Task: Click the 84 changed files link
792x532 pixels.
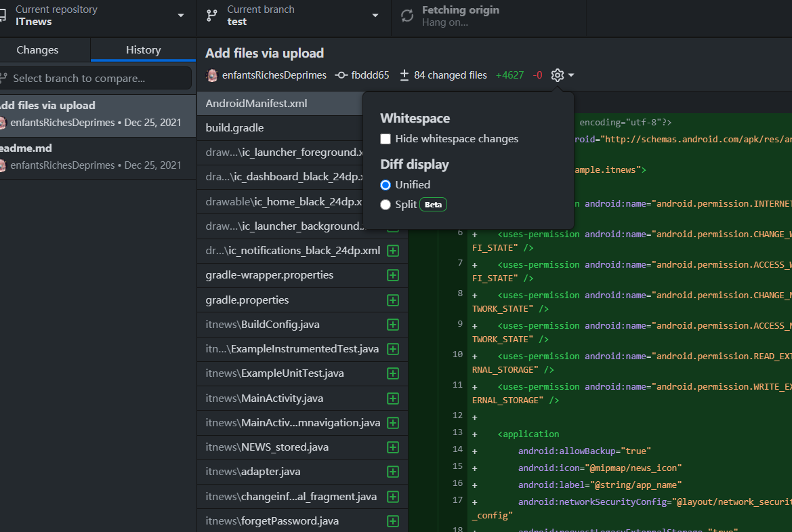Action: pyautogui.click(x=451, y=75)
